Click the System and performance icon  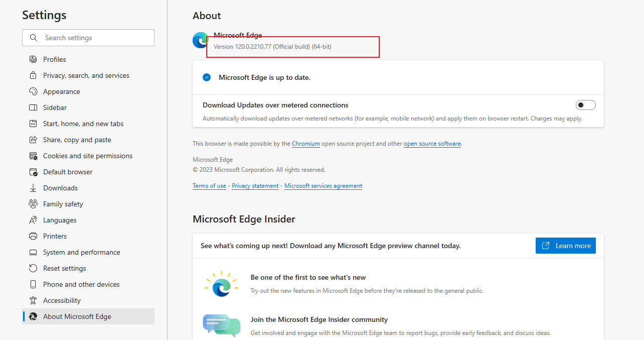[x=33, y=252]
